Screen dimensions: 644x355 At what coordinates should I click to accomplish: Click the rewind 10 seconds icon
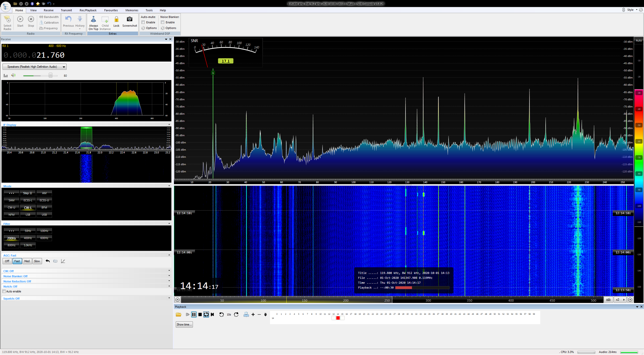point(222,314)
